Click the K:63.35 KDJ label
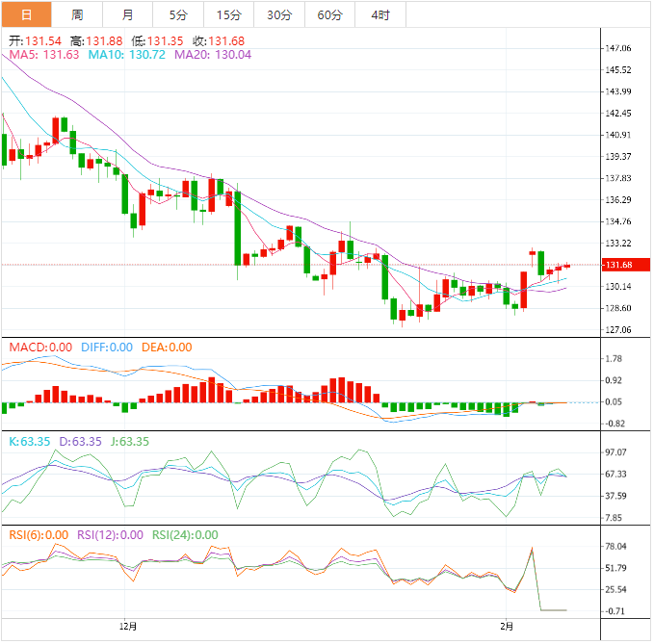Screen dimensions: 654x644 pyautogui.click(x=29, y=442)
